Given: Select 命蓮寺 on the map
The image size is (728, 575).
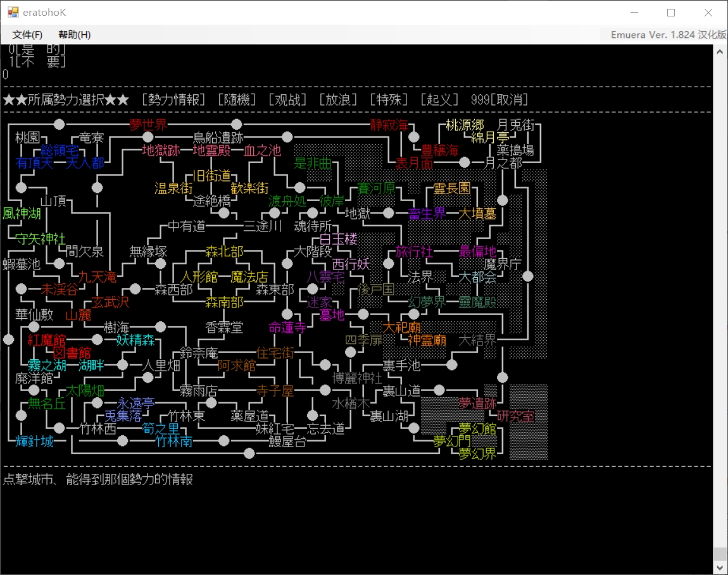Looking at the screenshot, I should (x=287, y=328).
